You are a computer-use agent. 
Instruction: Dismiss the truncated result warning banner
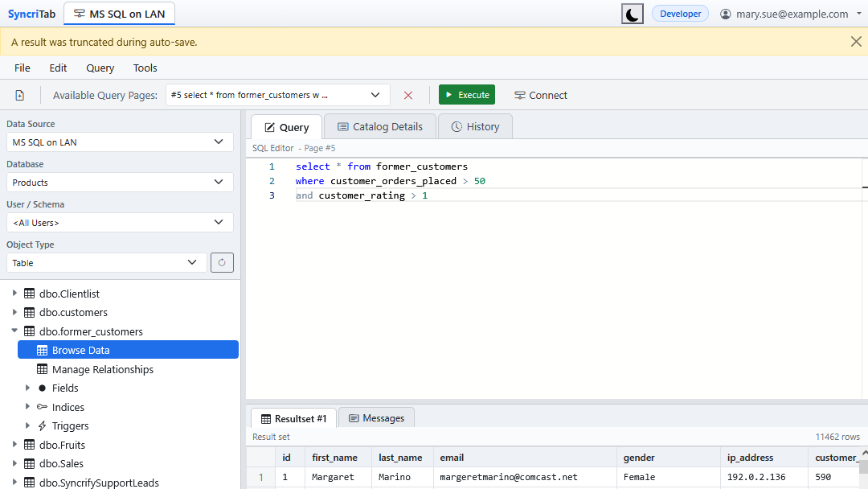coord(856,42)
